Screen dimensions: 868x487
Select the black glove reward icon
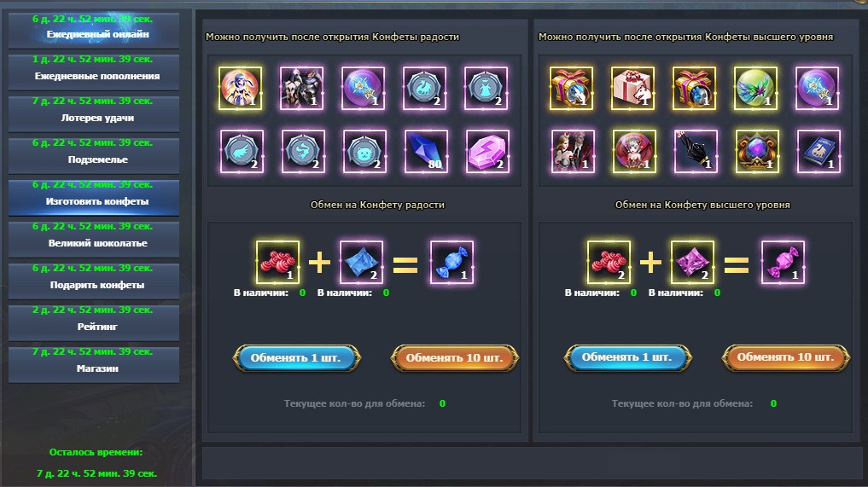pyautogui.click(x=696, y=151)
